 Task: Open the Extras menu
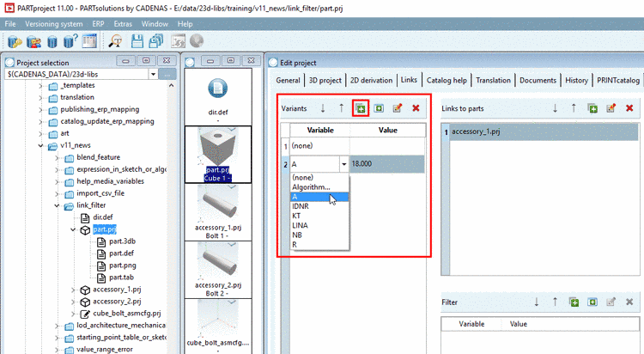coord(123,24)
